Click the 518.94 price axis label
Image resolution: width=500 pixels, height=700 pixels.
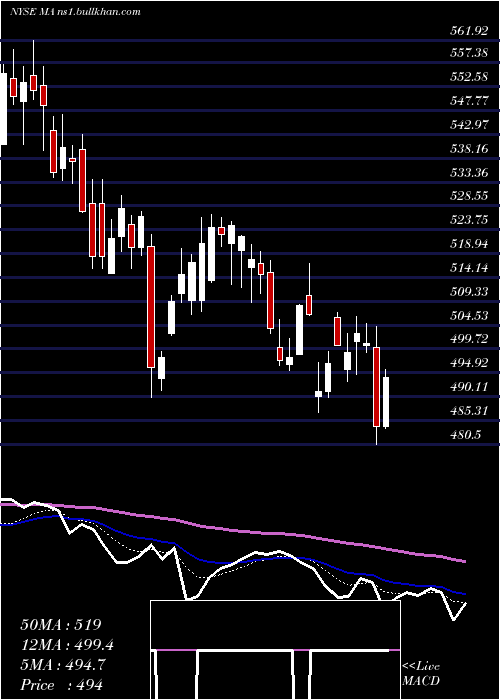click(x=468, y=244)
